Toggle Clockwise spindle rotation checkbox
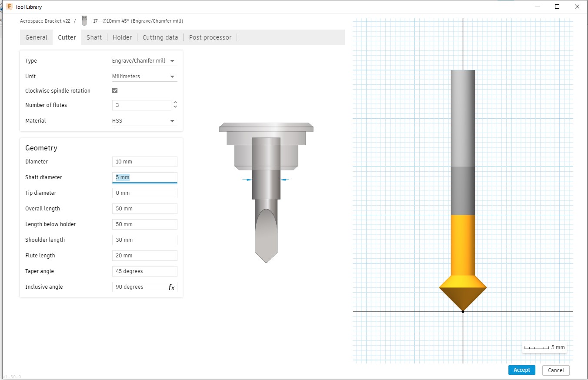Screen dimensions: 588x380 pyautogui.click(x=115, y=90)
